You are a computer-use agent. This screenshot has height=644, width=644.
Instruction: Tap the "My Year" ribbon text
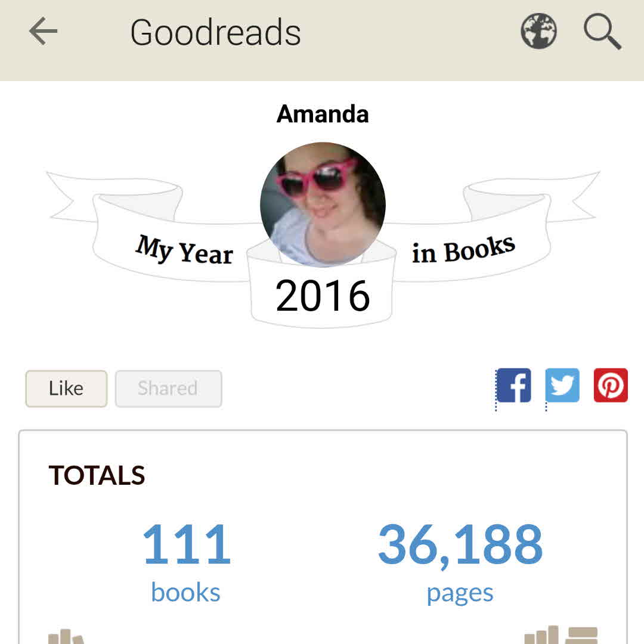(x=184, y=250)
